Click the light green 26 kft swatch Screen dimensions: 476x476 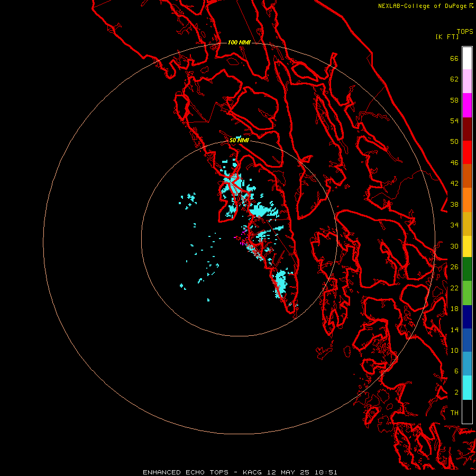(x=467, y=293)
